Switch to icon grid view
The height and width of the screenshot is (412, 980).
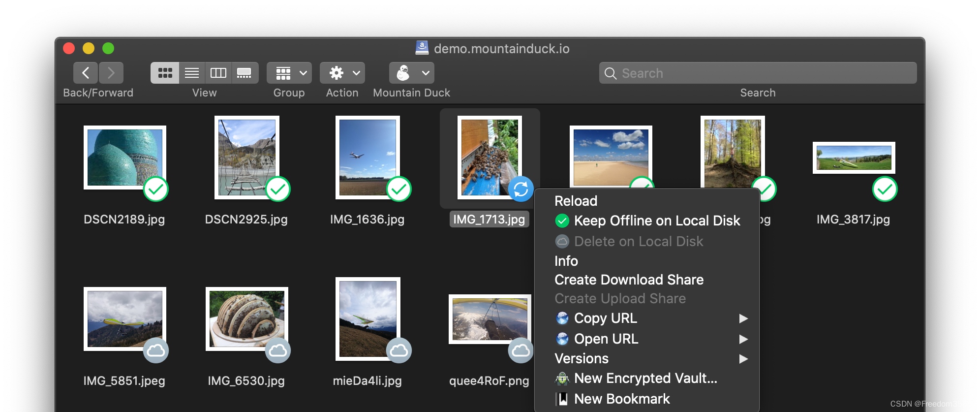[x=165, y=73]
